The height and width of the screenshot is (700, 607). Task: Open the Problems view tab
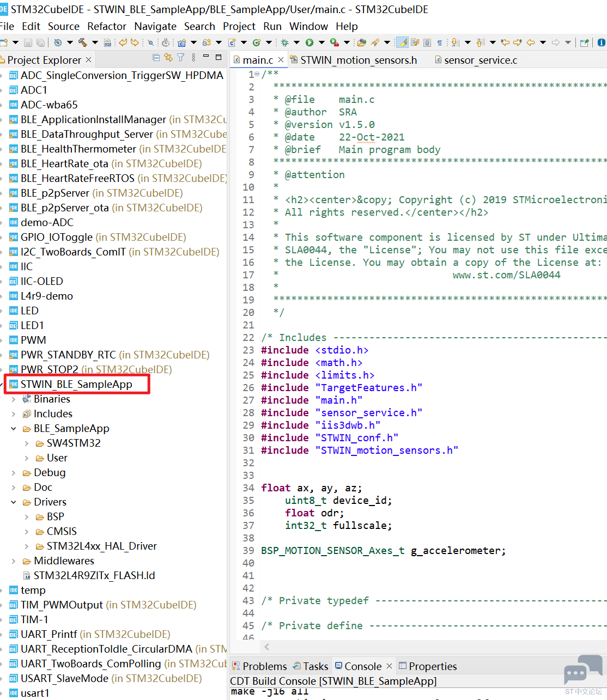[264, 666]
